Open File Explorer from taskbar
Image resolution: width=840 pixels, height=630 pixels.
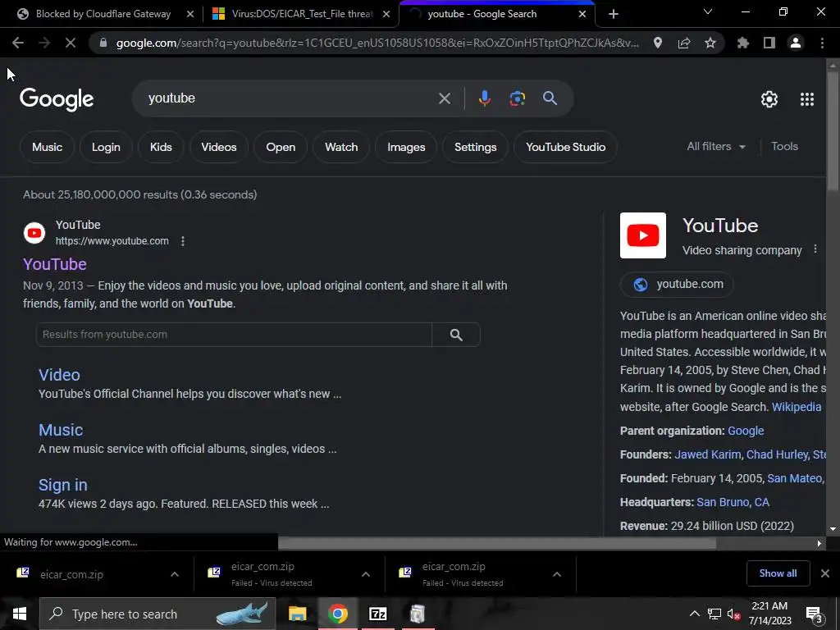click(x=297, y=614)
